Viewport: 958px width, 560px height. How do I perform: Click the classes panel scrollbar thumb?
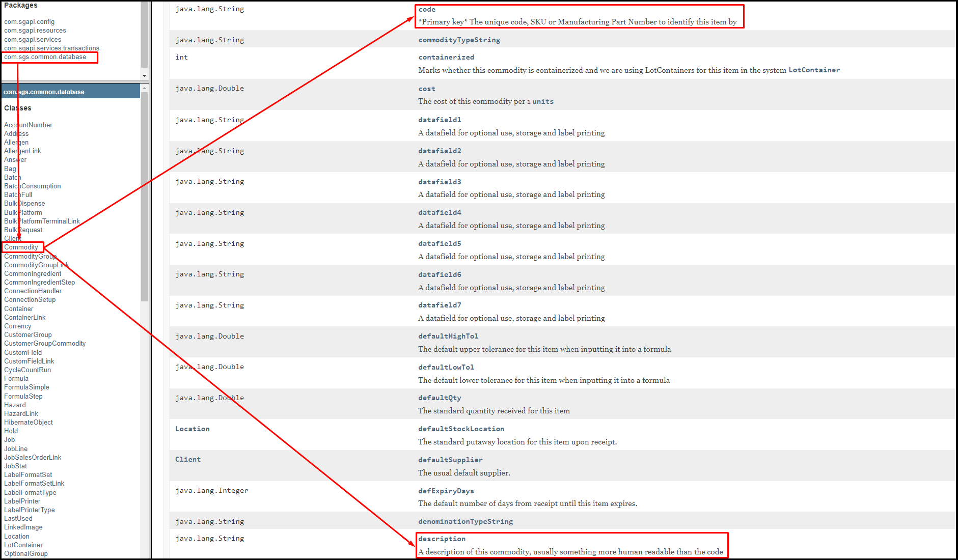(145, 197)
